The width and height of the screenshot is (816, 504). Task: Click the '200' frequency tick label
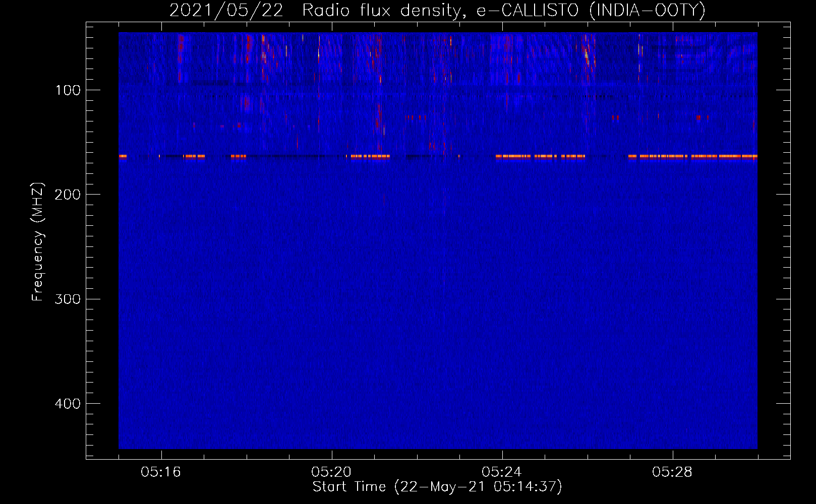[68, 195]
